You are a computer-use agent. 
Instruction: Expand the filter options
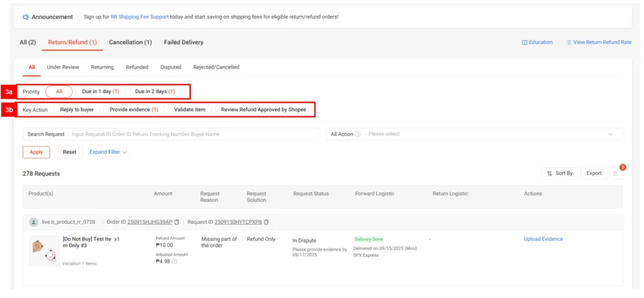108,152
